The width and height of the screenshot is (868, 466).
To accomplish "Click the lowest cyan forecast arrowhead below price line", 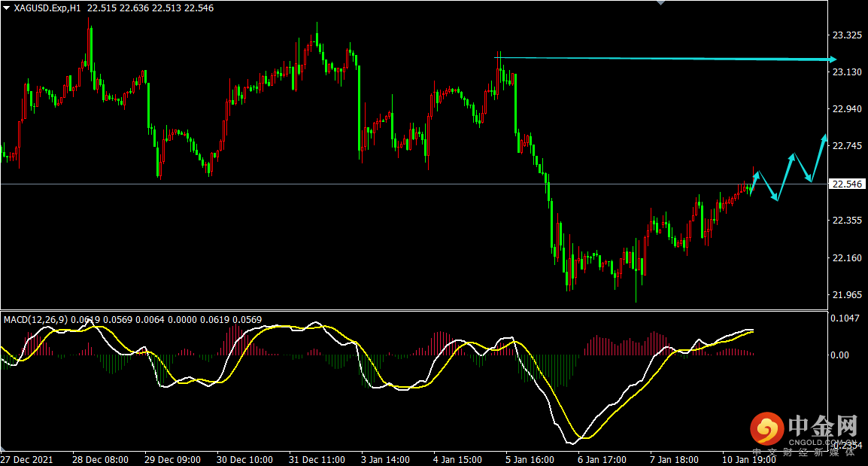I will point(777,198).
